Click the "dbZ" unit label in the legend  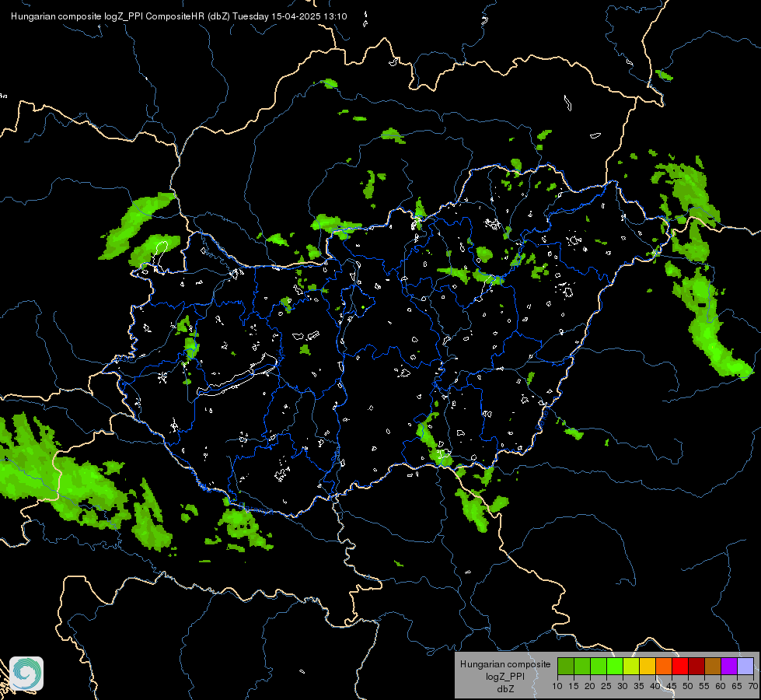coord(505,689)
